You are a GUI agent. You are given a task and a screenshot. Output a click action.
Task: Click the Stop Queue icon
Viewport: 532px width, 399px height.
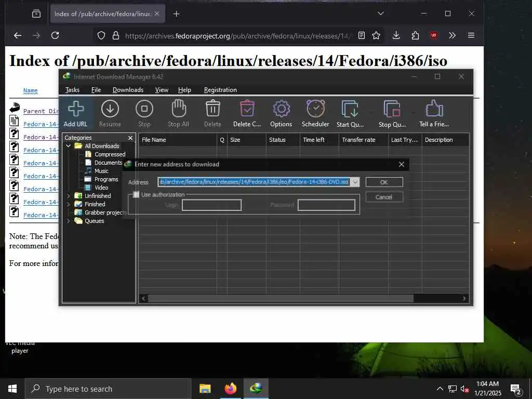pyautogui.click(x=392, y=113)
